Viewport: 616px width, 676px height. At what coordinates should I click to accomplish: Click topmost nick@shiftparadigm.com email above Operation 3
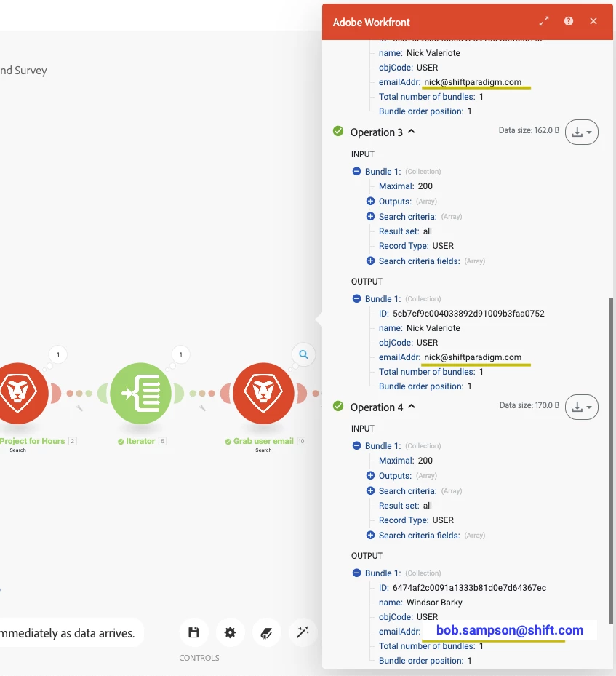click(x=473, y=82)
